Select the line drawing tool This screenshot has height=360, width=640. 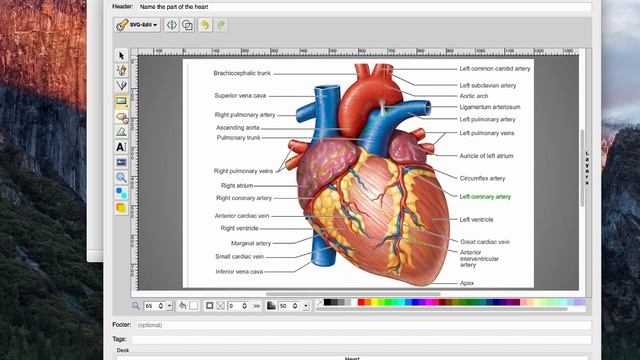(x=121, y=85)
